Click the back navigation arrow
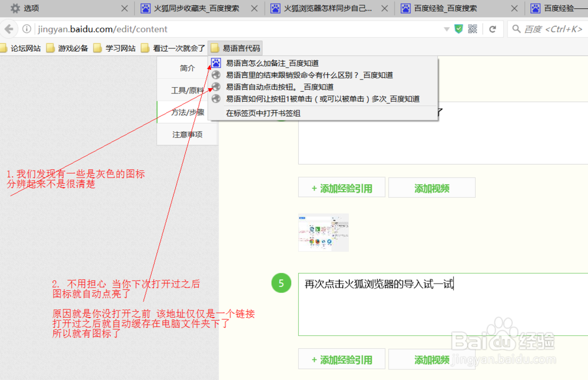 tap(9, 28)
